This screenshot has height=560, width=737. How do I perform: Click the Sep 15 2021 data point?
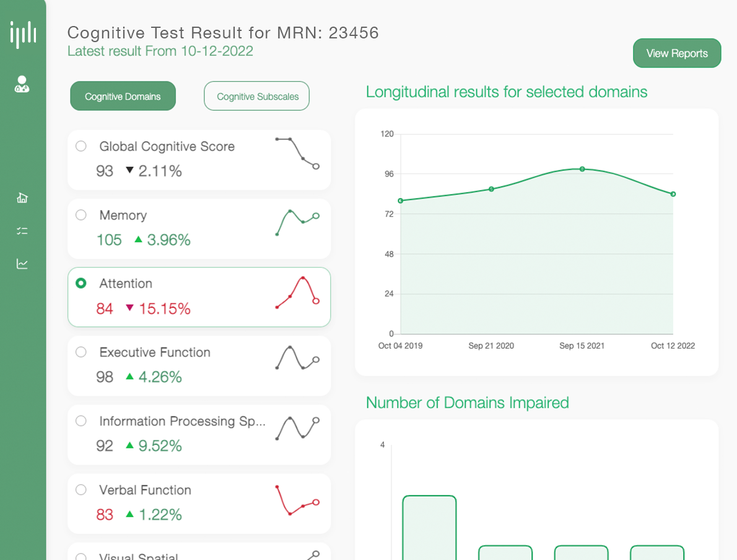[582, 168]
